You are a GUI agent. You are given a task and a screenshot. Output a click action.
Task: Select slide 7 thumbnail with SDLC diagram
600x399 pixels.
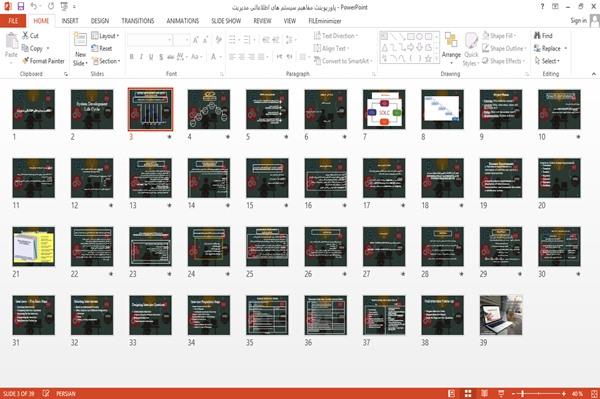coord(384,109)
